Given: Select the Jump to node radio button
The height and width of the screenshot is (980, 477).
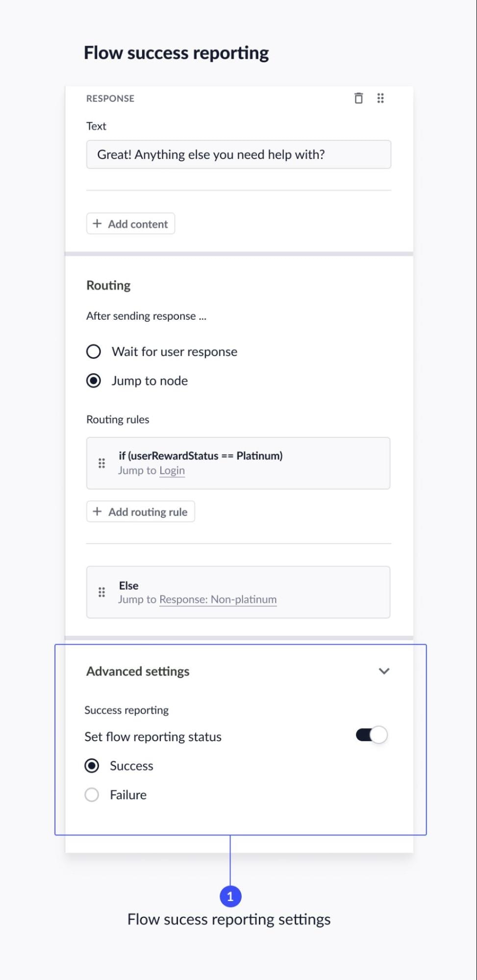Looking at the screenshot, I should [x=94, y=381].
